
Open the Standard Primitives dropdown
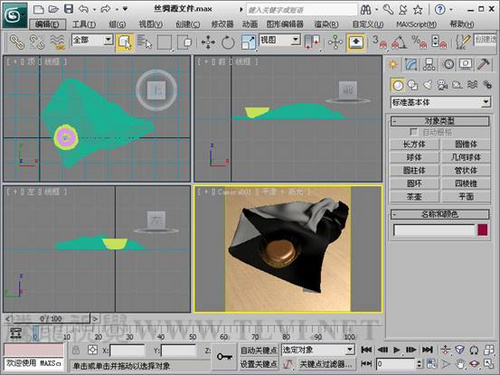tap(440, 102)
